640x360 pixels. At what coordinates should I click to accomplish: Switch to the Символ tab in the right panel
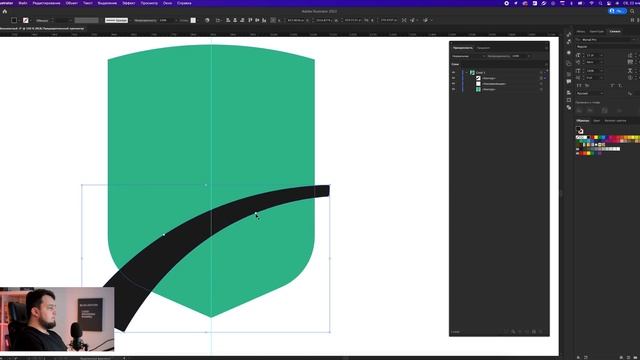coord(615,31)
